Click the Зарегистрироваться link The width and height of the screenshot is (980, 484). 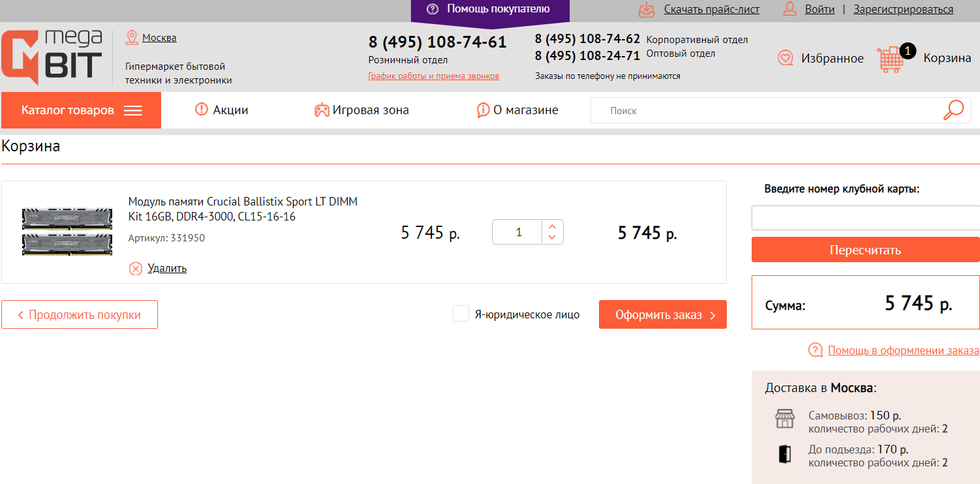click(904, 10)
